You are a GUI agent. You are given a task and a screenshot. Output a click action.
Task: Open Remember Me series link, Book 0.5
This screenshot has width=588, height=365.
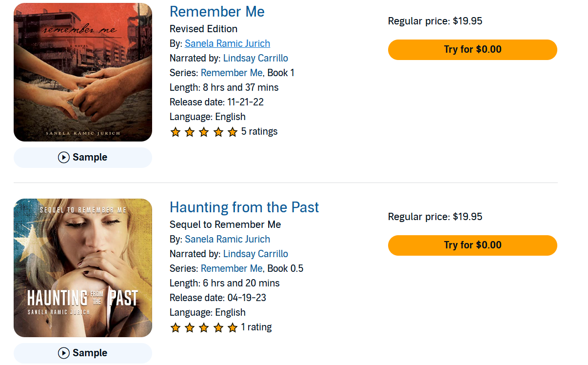[x=232, y=268]
